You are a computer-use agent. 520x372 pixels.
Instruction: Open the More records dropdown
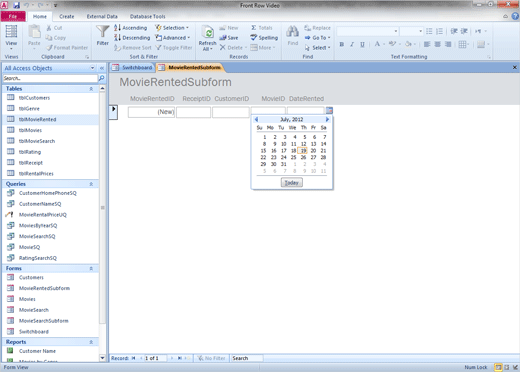[x=263, y=48]
